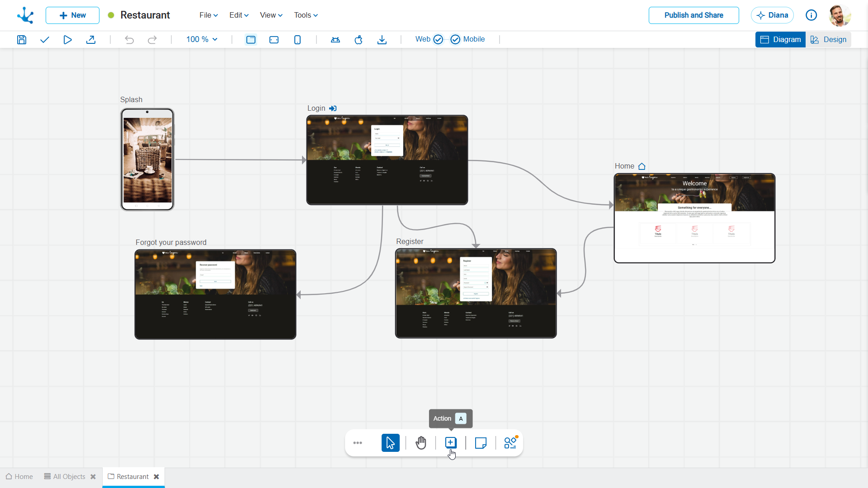
Task: Click the Android build icon
Action: click(335, 40)
